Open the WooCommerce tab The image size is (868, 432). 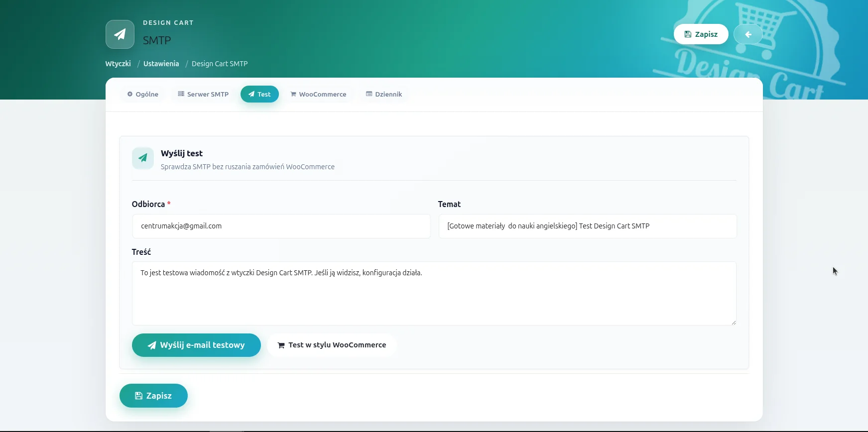tap(318, 94)
